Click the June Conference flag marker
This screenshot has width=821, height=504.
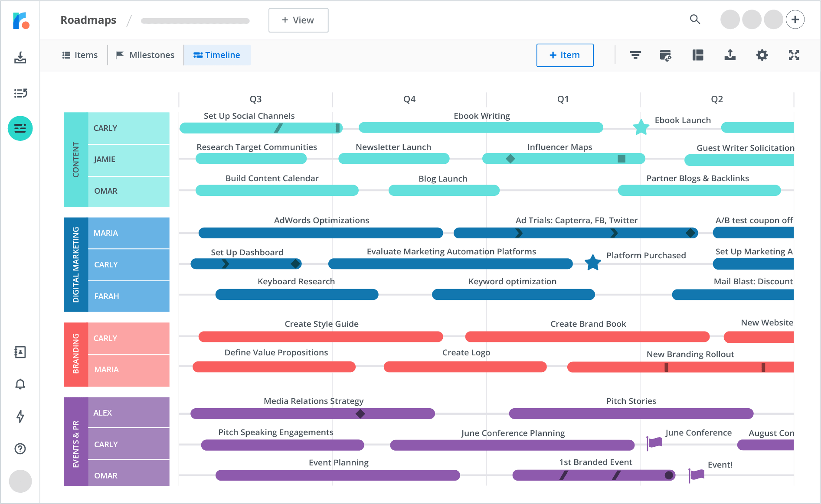[x=654, y=442]
